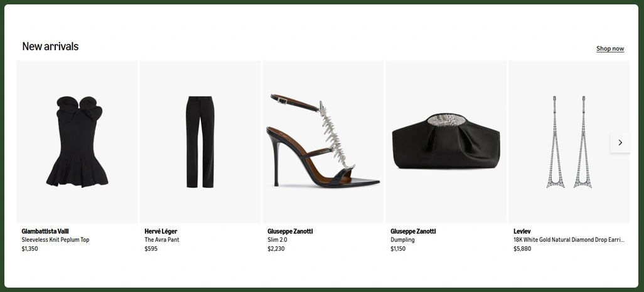Open the black Avra Pant image

point(200,142)
